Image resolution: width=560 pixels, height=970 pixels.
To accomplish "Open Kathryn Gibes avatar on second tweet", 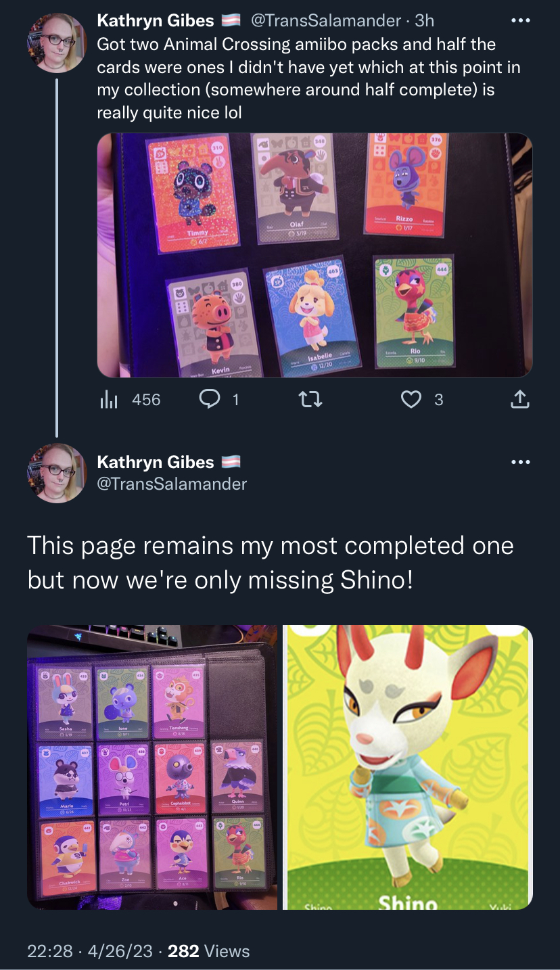I will [x=57, y=473].
